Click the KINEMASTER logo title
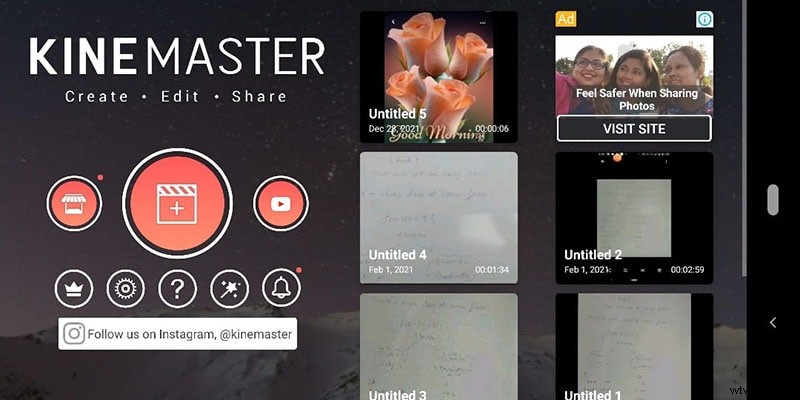The height and width of the screenshot is (400, 800). (177, 56)
